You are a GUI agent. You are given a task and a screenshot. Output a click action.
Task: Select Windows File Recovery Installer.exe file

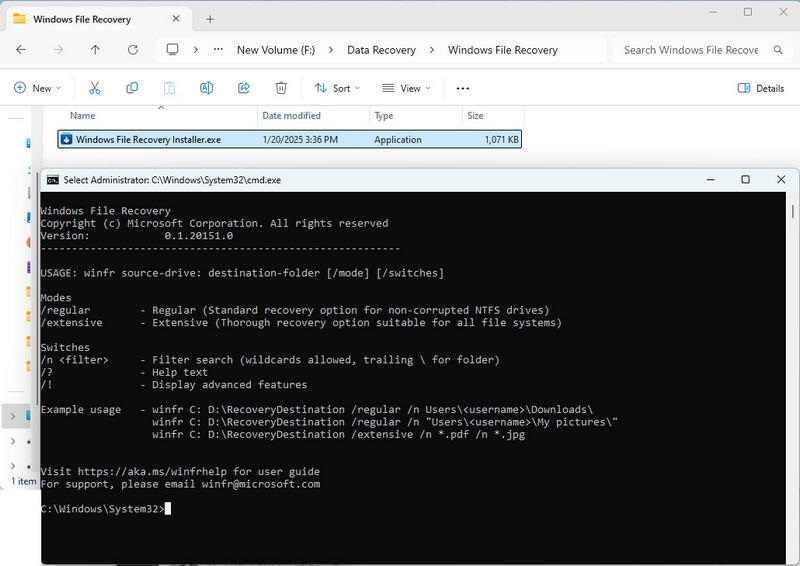[148, 140]
